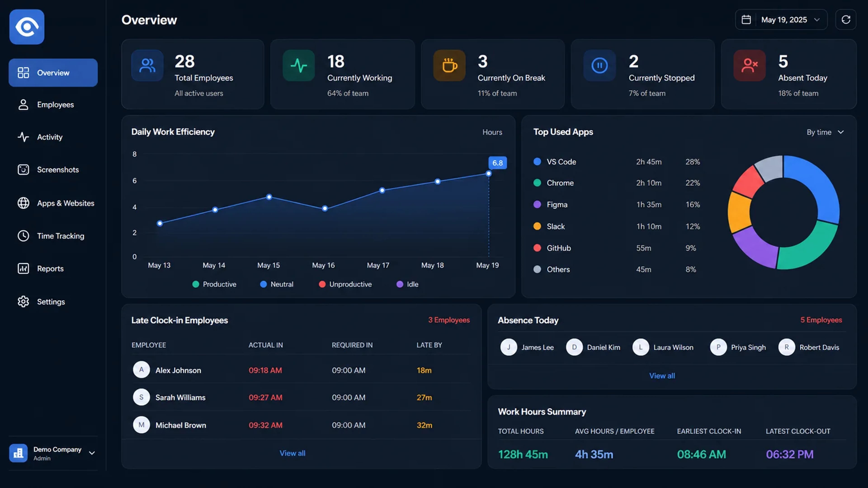
Task: Click the 6.8 value tooltip badge
Action: [497, 163]
